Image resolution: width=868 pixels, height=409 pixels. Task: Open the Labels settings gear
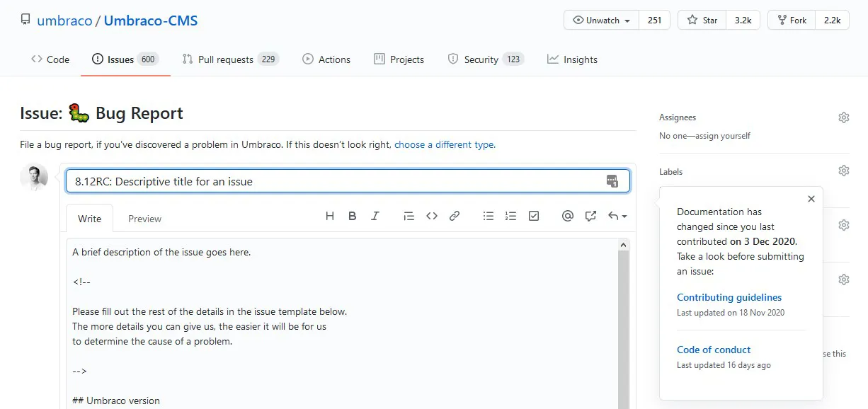click(x=843, y=170)
